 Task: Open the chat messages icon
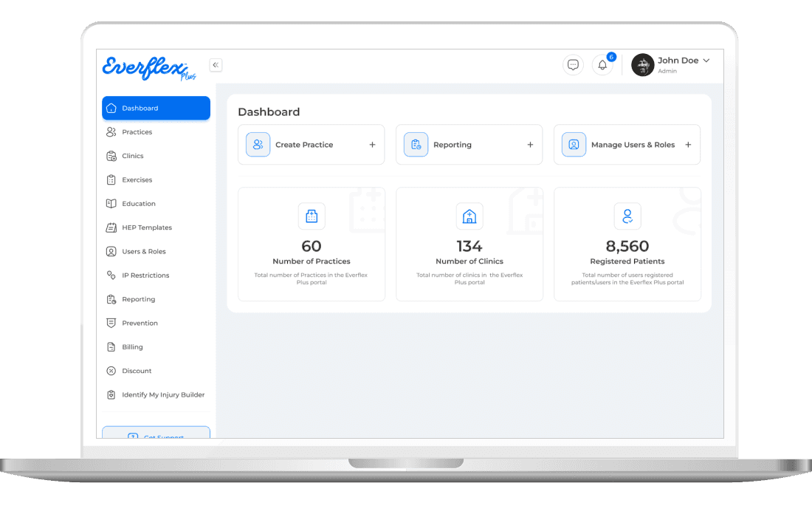[573, 65]
